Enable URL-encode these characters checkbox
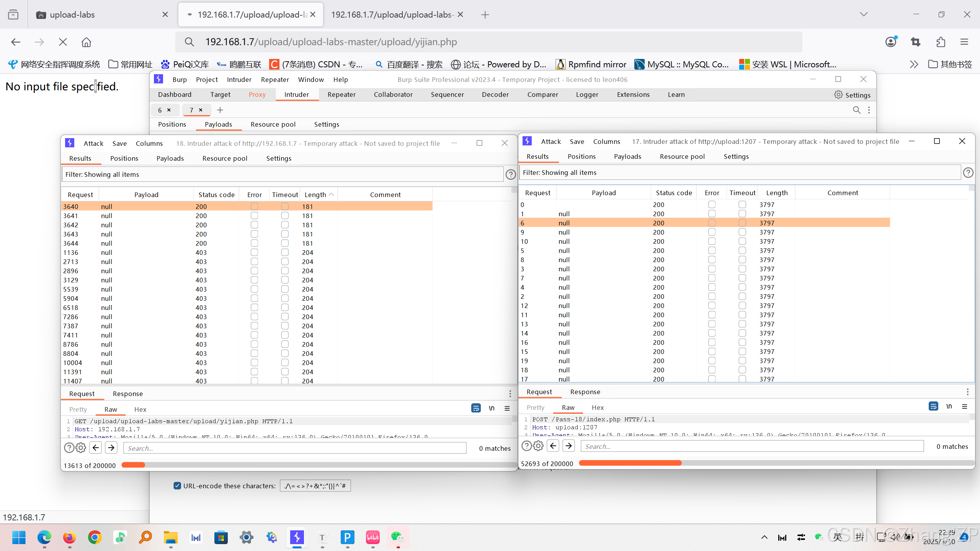This screenshot has height=551, width=980. click(177, 486)
